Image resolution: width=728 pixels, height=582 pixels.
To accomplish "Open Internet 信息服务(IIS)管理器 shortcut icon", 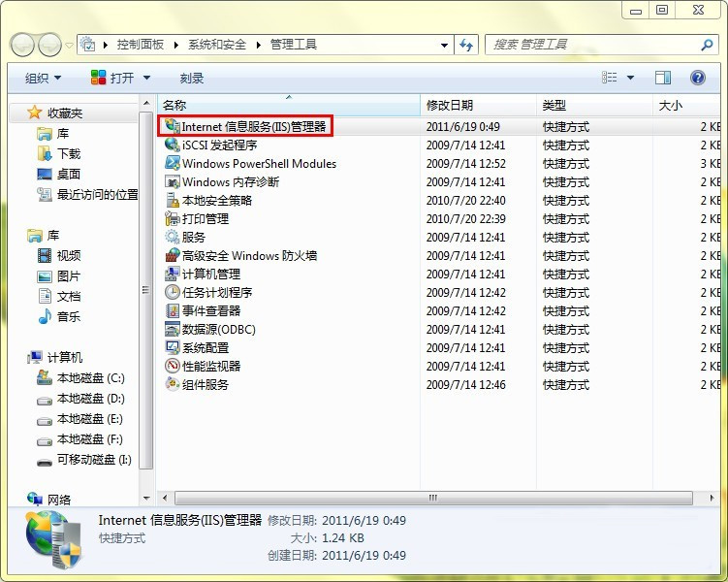I will click(x=173, y=126).
